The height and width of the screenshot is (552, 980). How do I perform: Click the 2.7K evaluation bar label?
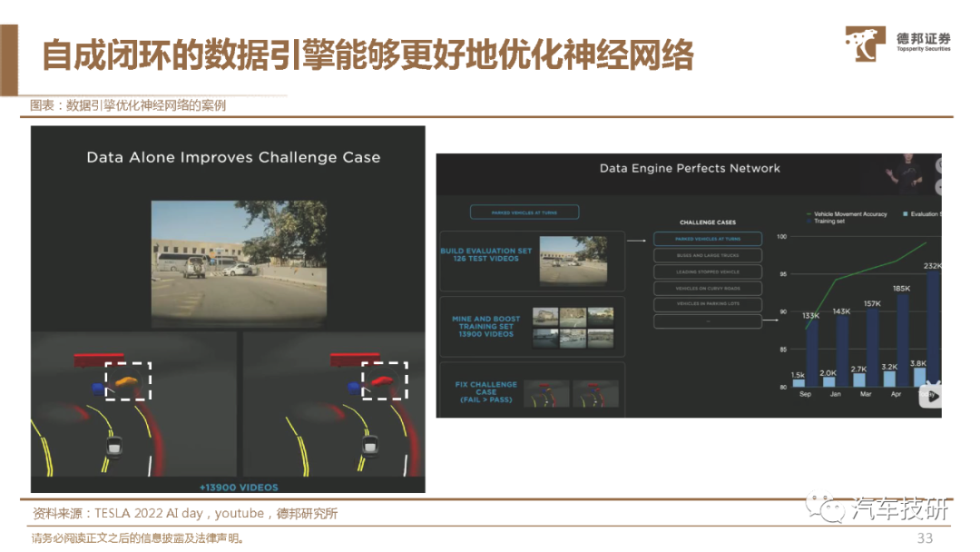point(858,369)
